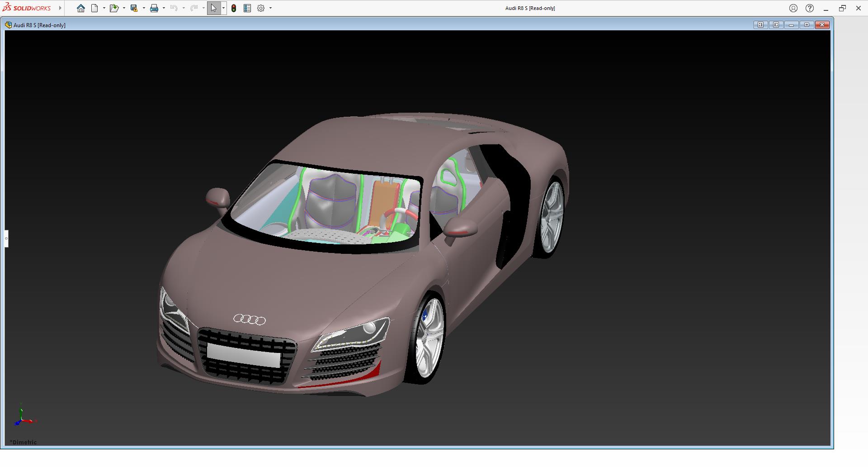Expand the Options gear dropdown arrow

tap(270, 8)
